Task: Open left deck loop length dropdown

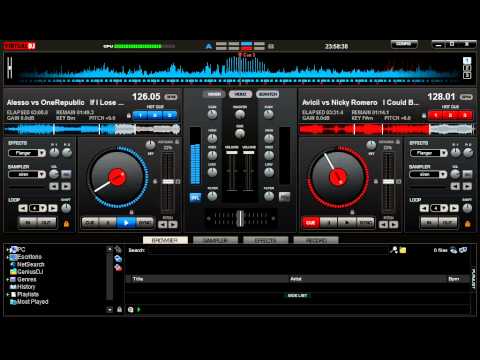Action: pyautogui.click(x=38, y=208)
